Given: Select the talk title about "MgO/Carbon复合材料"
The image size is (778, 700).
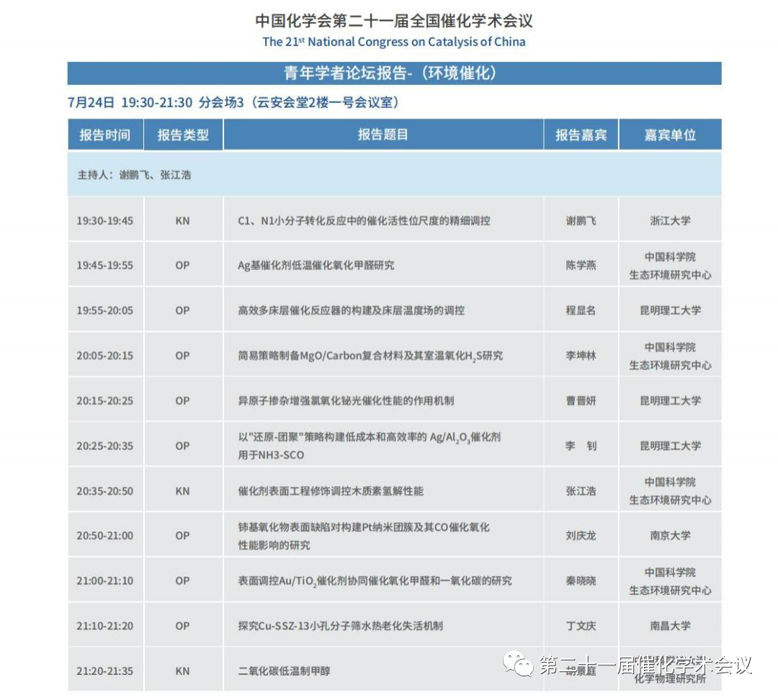Looking at the screenshot, I should coord(370,356).
